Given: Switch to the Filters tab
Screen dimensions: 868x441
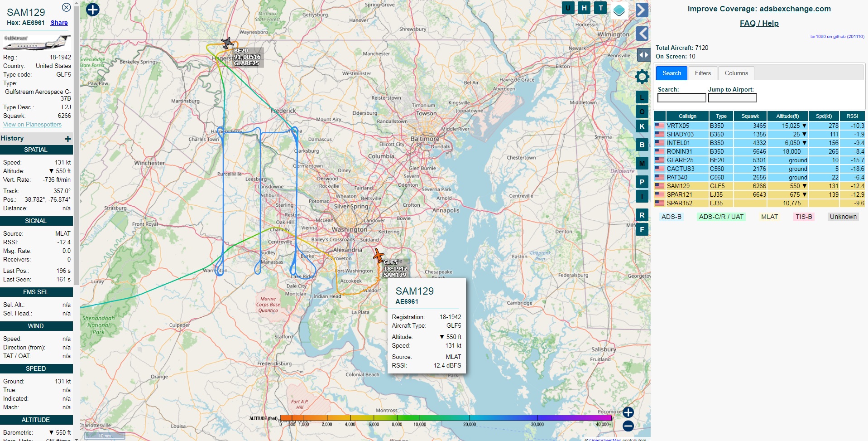Looking at the screenshot, I should (703, 73).
